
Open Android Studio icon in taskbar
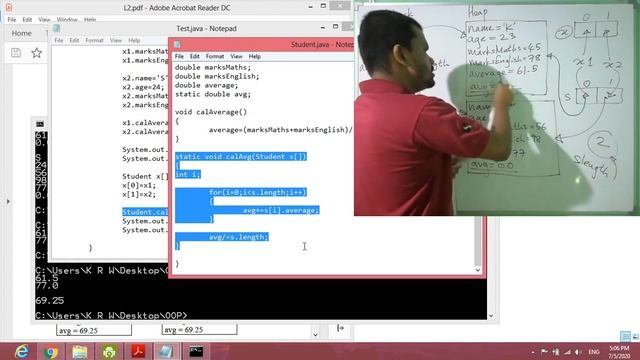(109, 352)
